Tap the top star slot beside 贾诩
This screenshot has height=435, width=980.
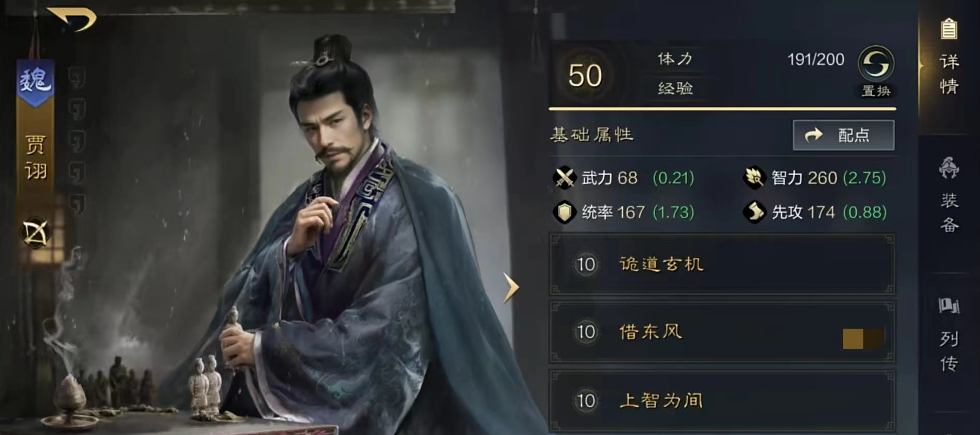77,78
